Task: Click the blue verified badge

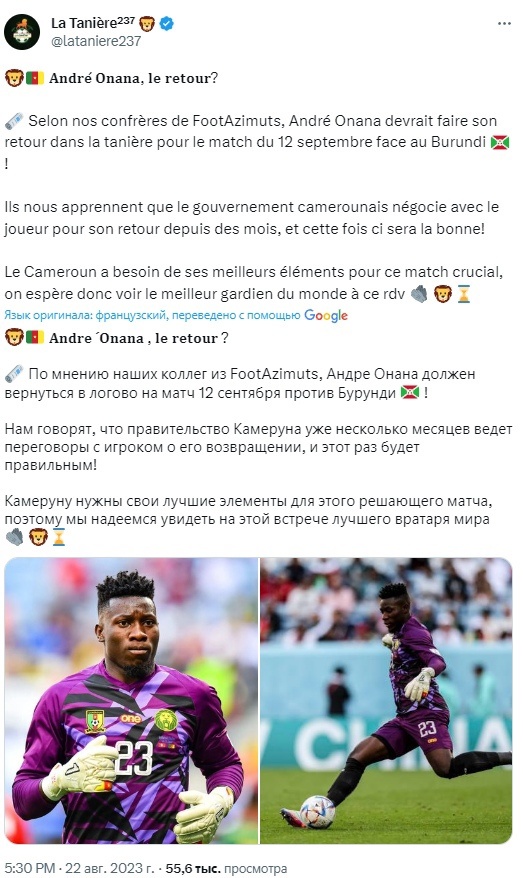Action: (x=166, y=24)
